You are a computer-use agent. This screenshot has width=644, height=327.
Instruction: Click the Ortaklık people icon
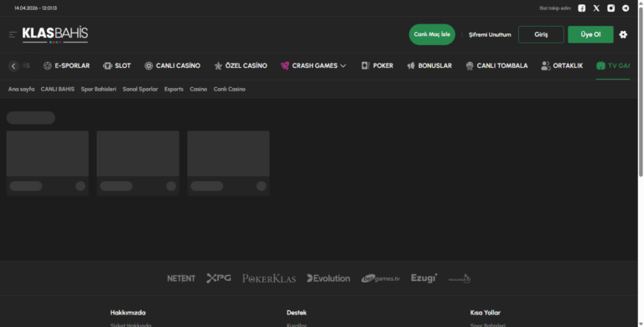click(x=545, y=65)
